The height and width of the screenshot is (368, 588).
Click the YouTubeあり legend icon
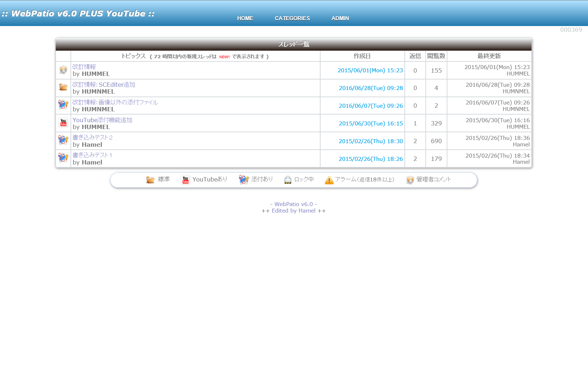[185, 180]
